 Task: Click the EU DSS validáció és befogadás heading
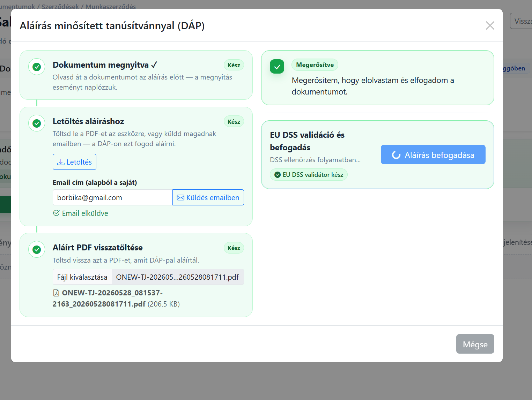click(307, 141)
